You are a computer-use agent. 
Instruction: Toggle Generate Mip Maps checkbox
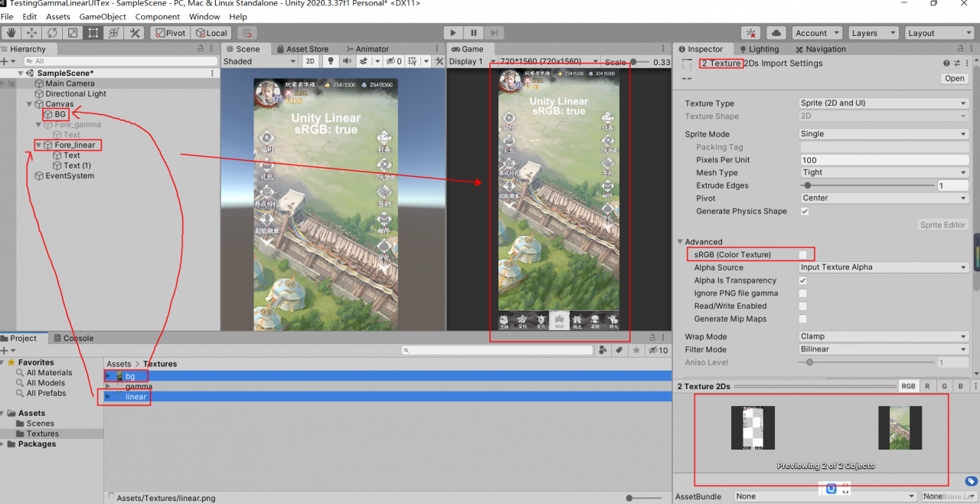(x=803, y=319)
